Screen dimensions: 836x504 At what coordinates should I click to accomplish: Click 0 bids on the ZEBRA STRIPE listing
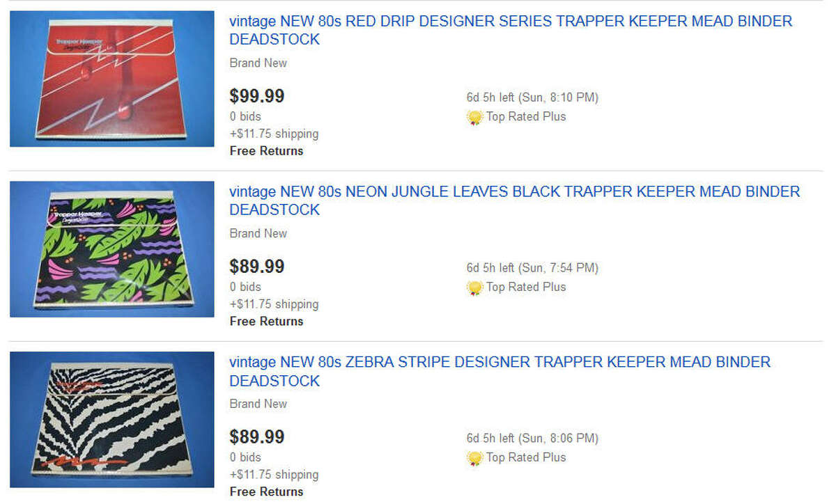tap(245, 457)
